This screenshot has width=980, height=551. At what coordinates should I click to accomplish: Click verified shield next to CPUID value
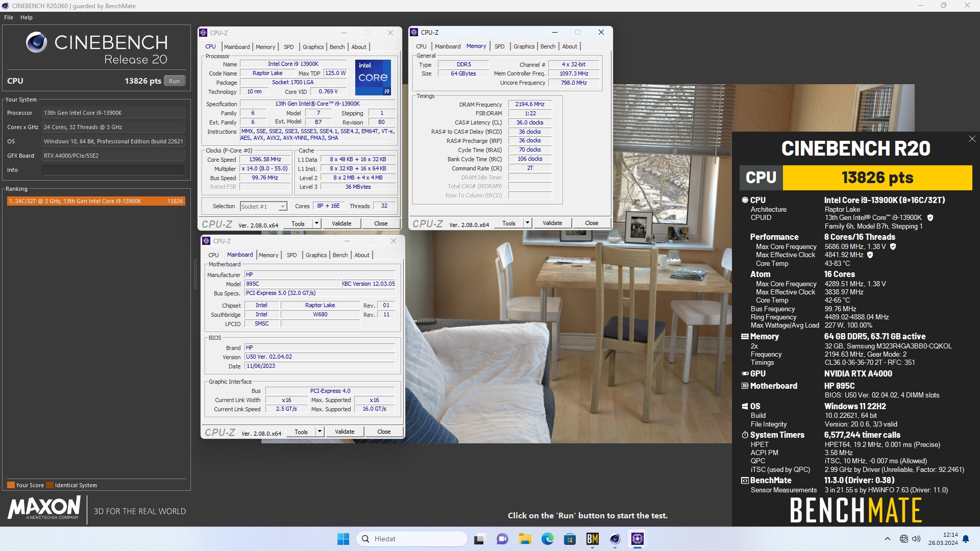point(930,218)
